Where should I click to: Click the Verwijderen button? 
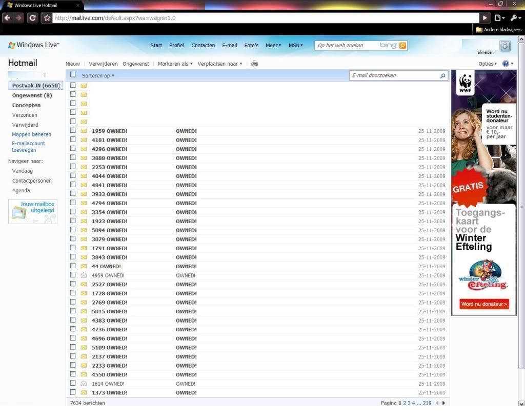103,64
